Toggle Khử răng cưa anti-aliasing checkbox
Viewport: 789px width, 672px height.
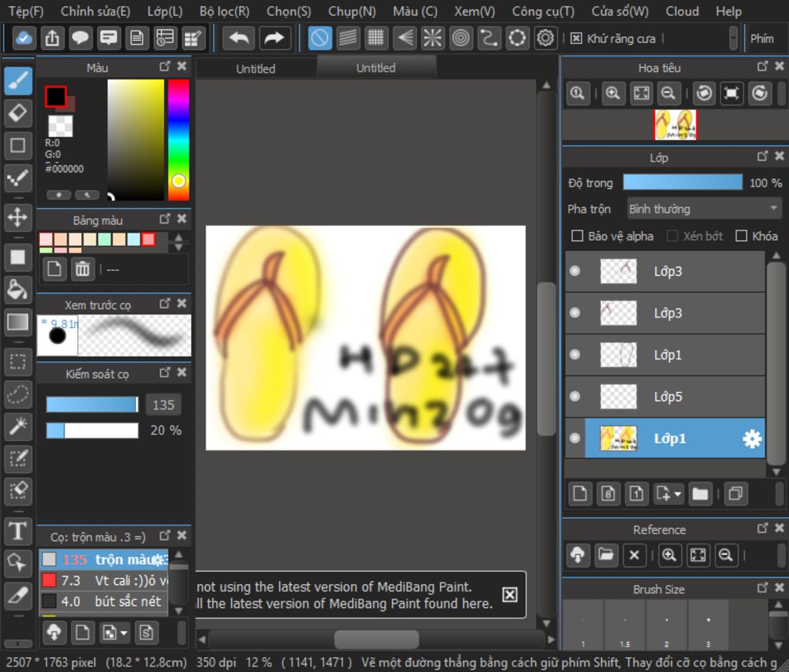tap(576, 39)
